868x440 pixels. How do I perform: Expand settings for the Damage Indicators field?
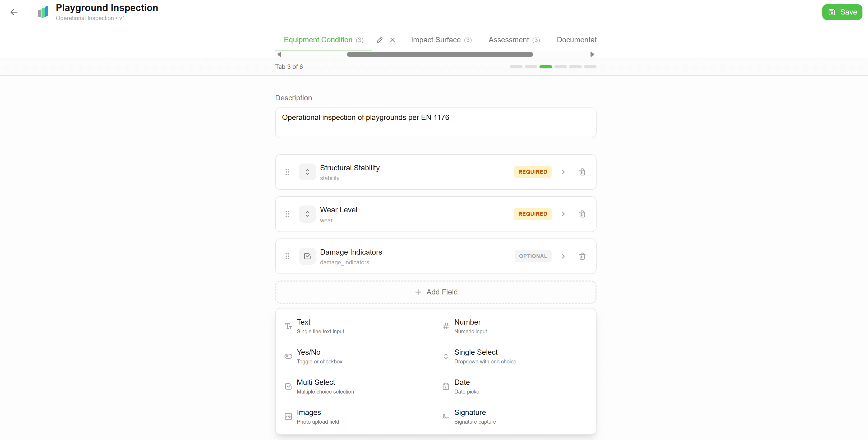point(563,256)
